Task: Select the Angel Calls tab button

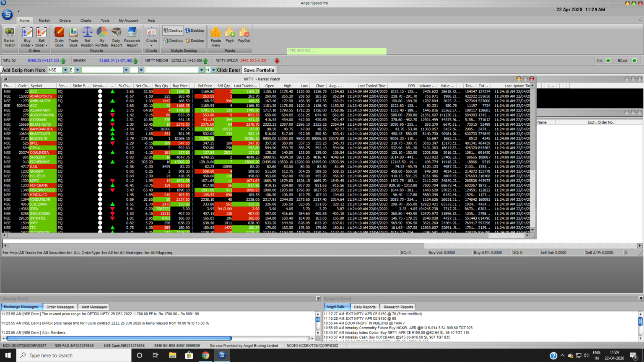Action: (337, 307)
